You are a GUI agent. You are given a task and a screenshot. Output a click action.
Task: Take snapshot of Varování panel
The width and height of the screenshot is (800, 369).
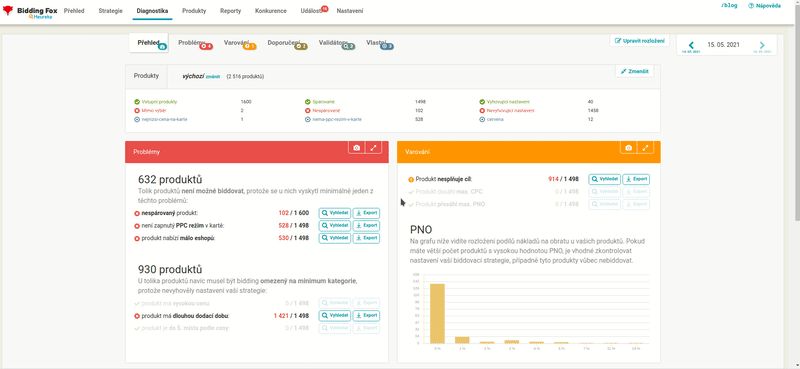point(629,147)
